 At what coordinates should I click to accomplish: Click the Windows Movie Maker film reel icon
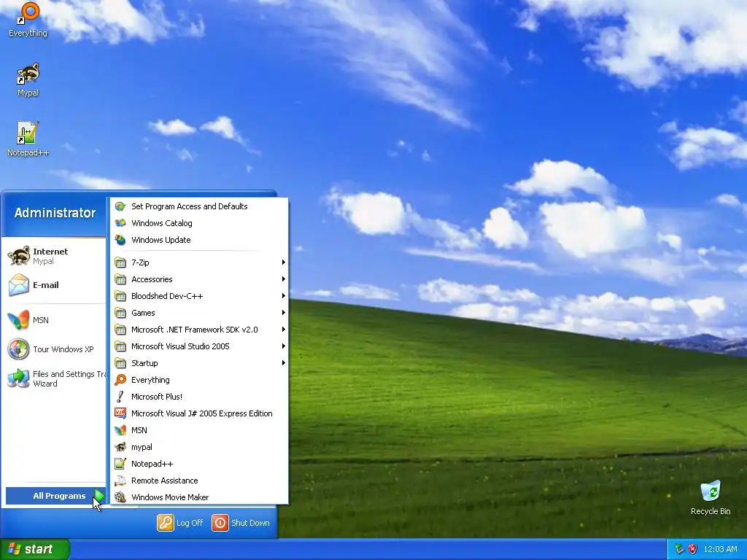click(120, 497)
